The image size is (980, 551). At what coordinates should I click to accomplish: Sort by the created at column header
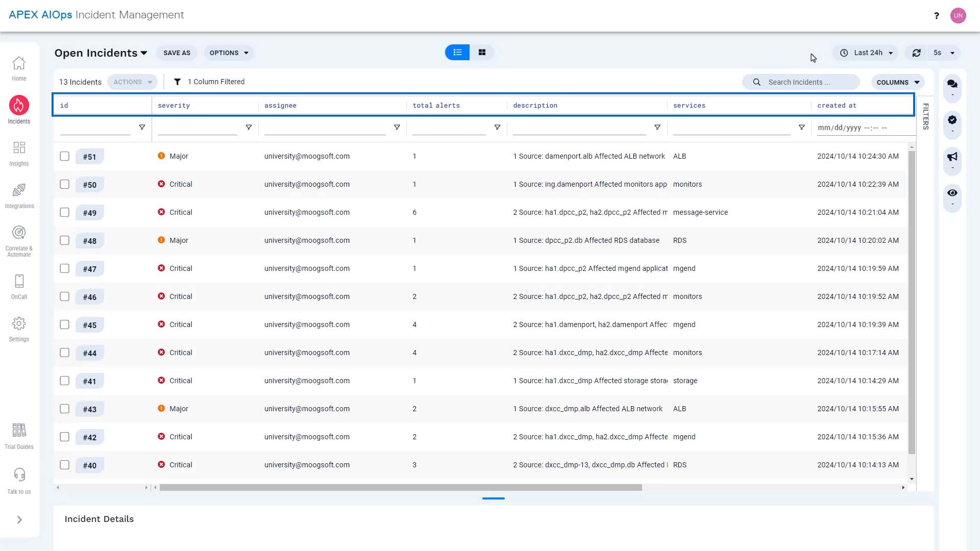pyautogui.click(x=837, y=106)
